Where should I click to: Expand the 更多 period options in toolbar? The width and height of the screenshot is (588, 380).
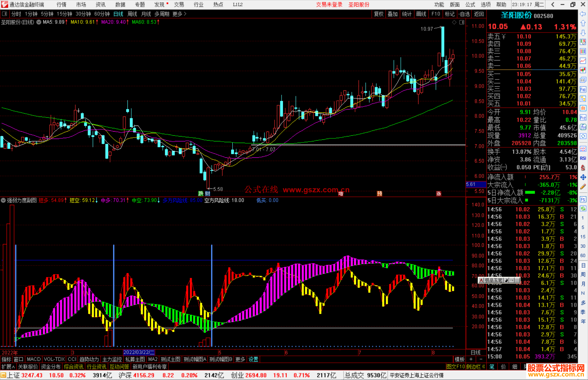click(179, 14)
